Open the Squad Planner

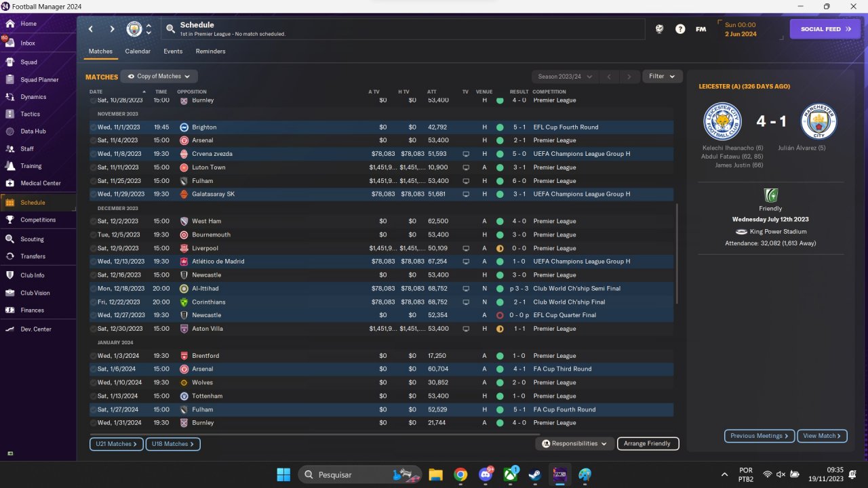[38, 79]
